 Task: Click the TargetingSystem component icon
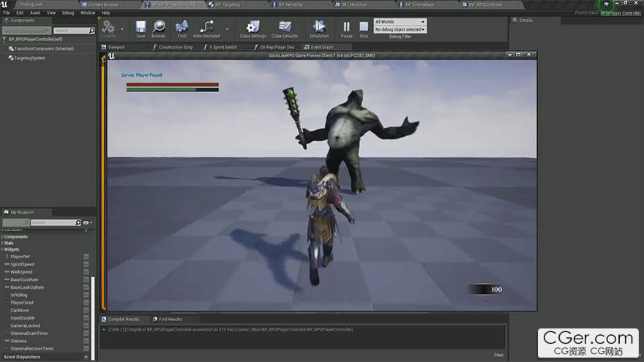coord(11,58)
